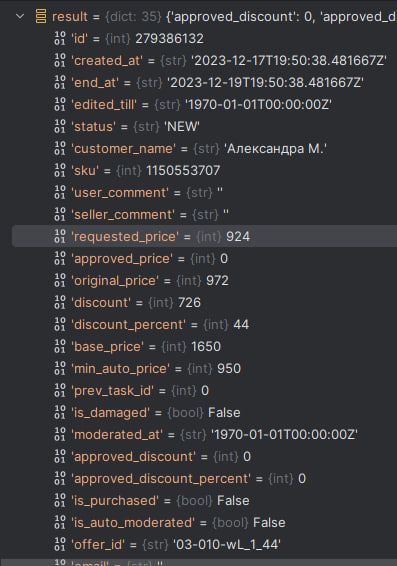Select the 'moderated_at' 1970 timestamp value
Image resolution: width=397 pixels, height=566 pixels.
[284, 435]
